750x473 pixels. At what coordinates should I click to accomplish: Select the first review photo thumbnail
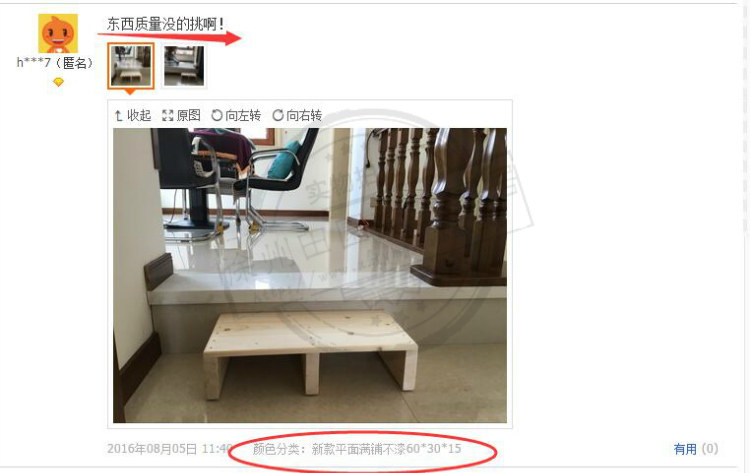(x=131, y=66)
